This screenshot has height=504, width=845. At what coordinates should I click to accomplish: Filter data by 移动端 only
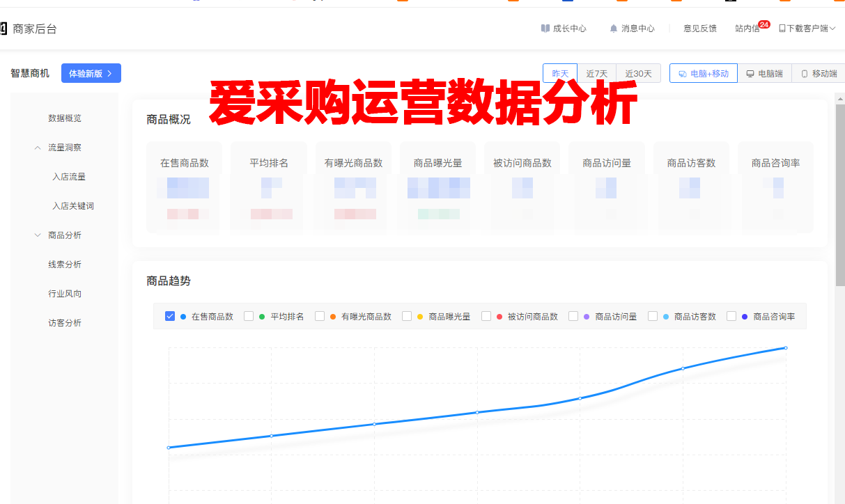click(x=819, y=73)
